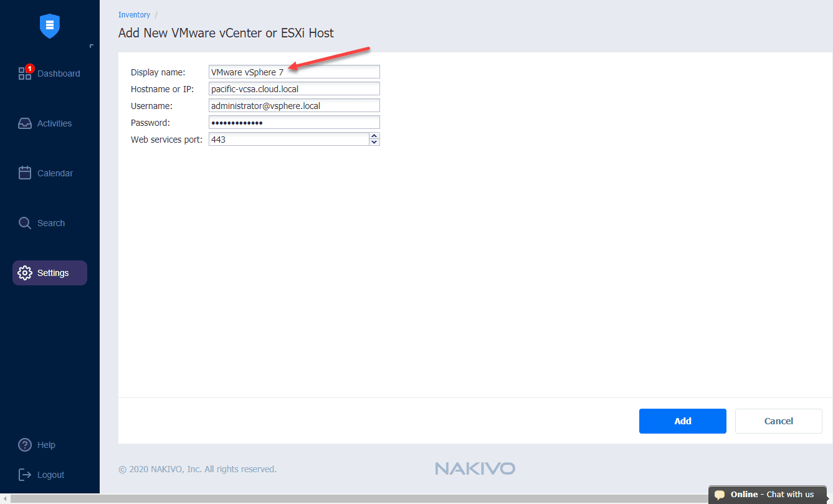Decrease the web services port value
This screenshot has height=504, width=833.
[374, 141]
